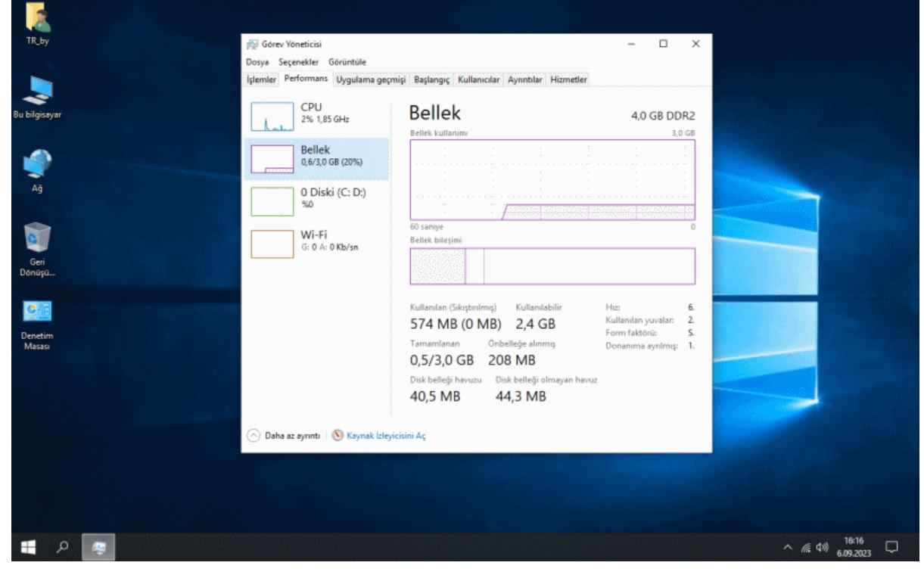This screenshot has height=578, width=924.
Task: Switch to the Uygulama geçmişi tab
Action: click(x=372, y=79)
